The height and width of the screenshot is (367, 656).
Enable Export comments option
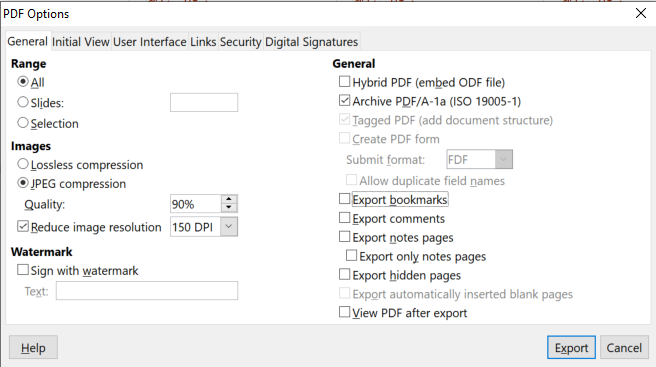click(344, 218)
